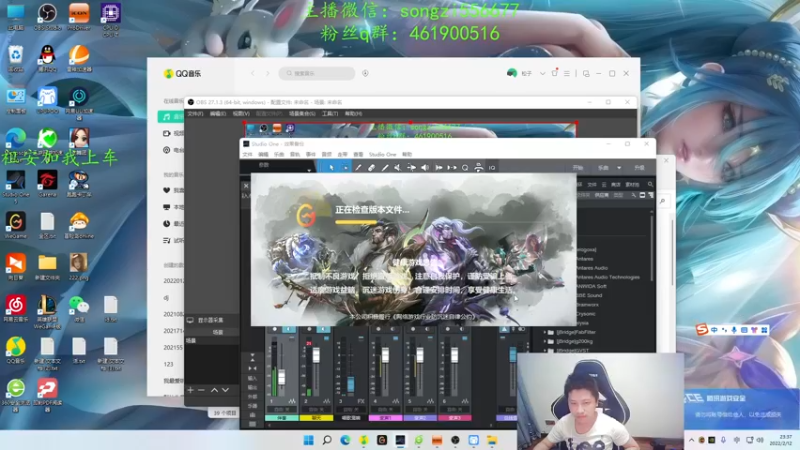Go back in QQ音乐 navigation
This screenshot has height=450, width=800.
click(253, 73)
